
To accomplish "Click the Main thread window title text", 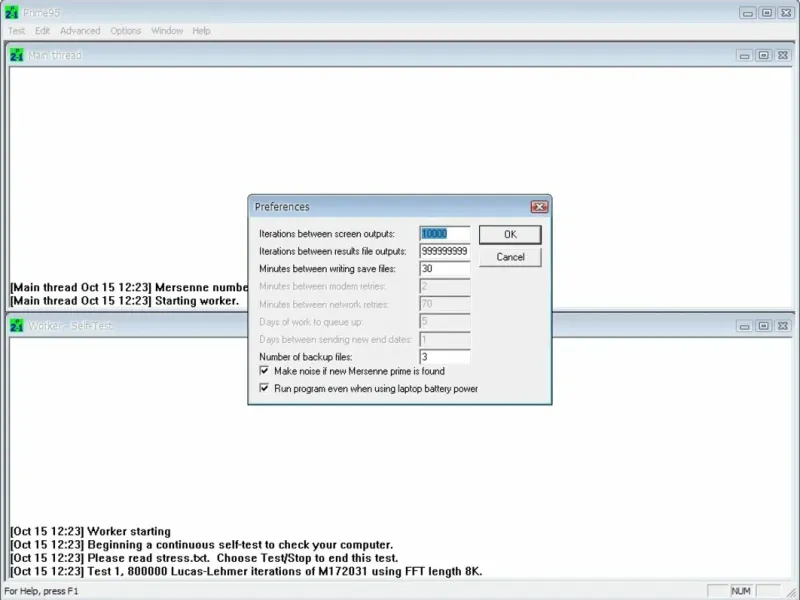I will click(x=55, y=55).
